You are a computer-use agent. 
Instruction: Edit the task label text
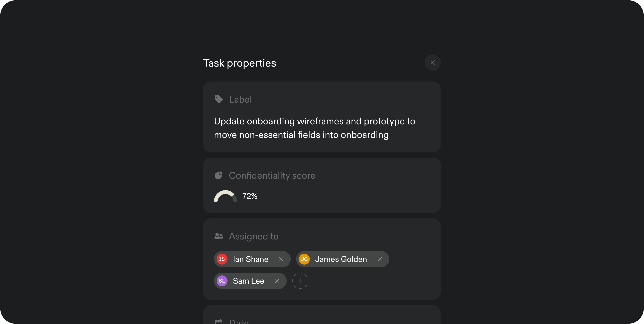(x=315, y=128)
